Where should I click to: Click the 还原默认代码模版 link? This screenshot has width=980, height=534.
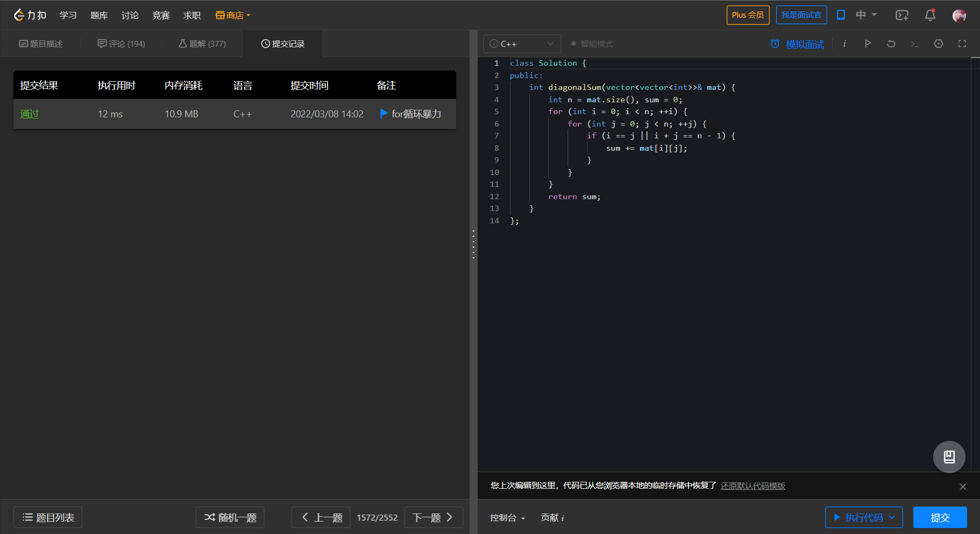pos(752,486)
